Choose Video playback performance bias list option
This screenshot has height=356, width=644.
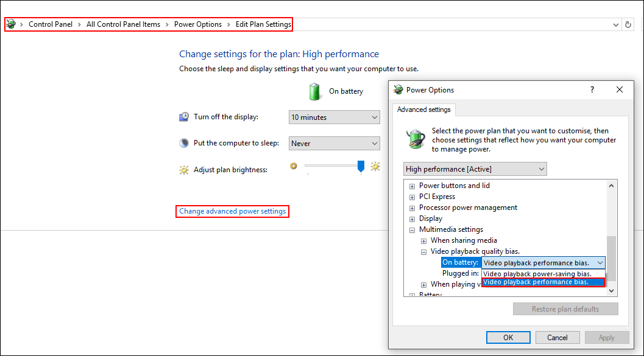coord(543,282)
